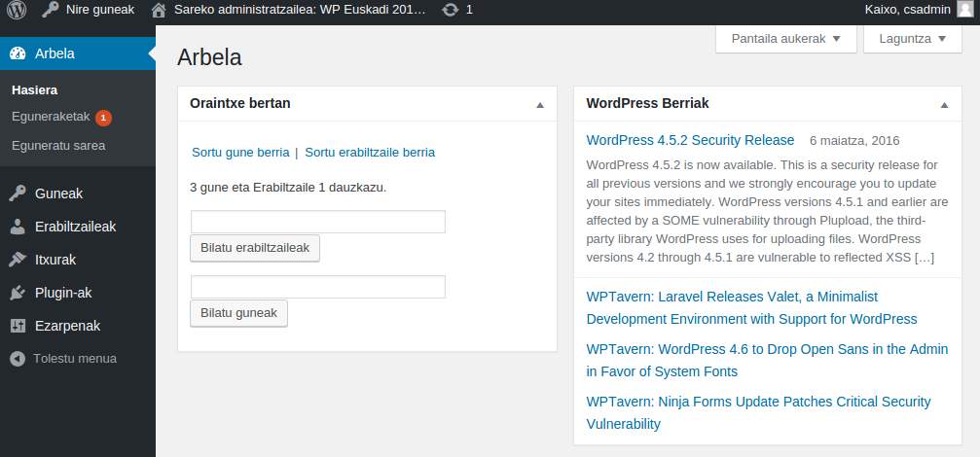The height and width of the screenshot is (457, 980).
Task: Open the WordPress logo menu
Action: 17,10
